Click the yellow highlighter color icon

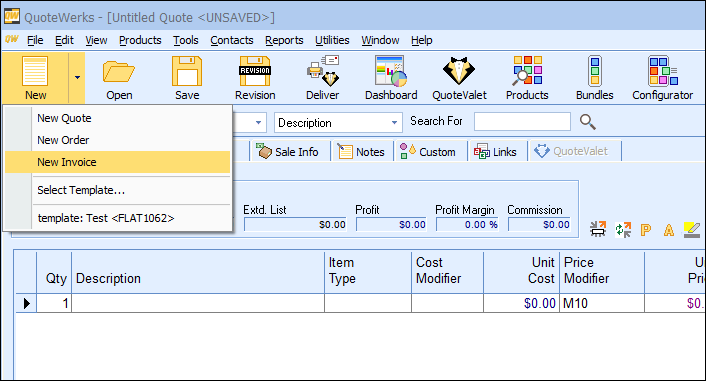[x=692, y=230]
